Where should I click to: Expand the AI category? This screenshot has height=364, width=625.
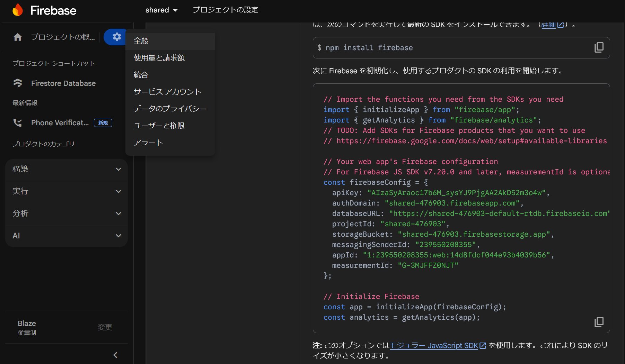[67, 236]
